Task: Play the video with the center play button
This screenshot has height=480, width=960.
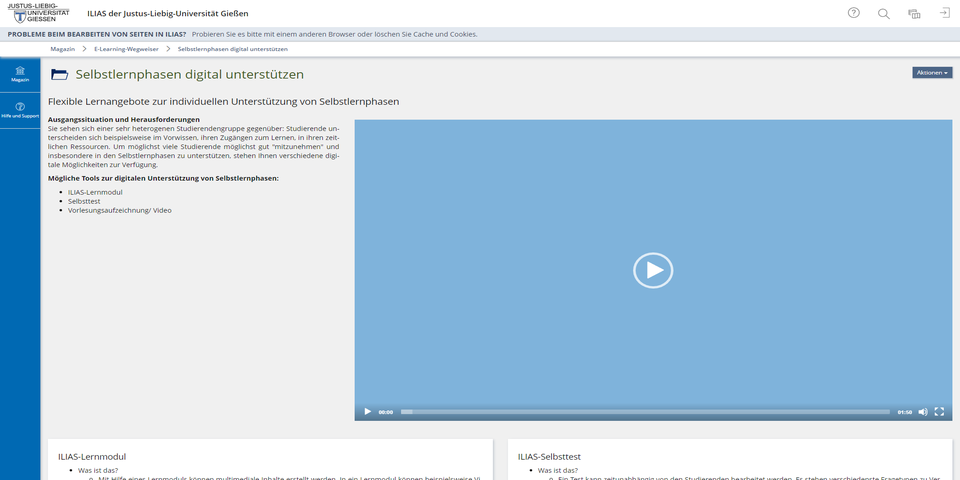Action: click(653, 270)
